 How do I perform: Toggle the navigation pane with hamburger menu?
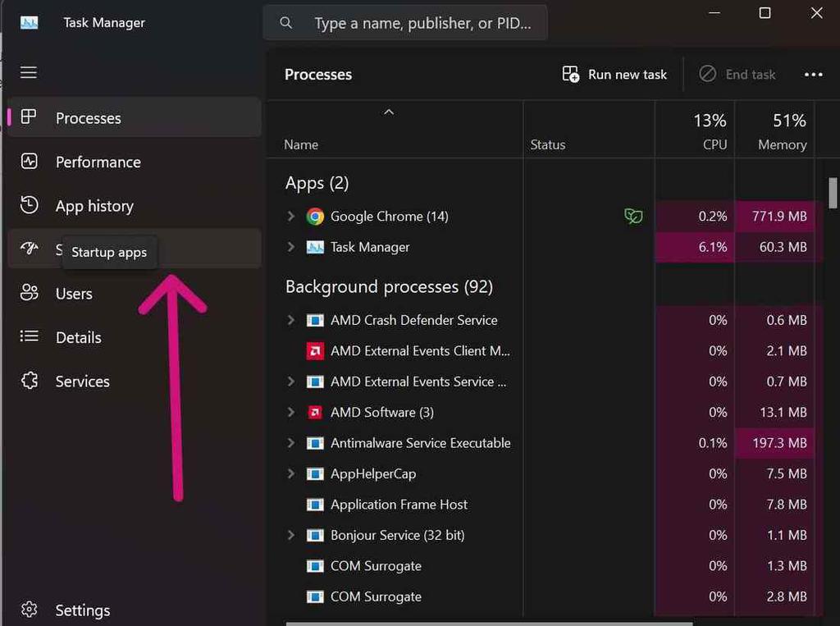[x=28, y=72]
